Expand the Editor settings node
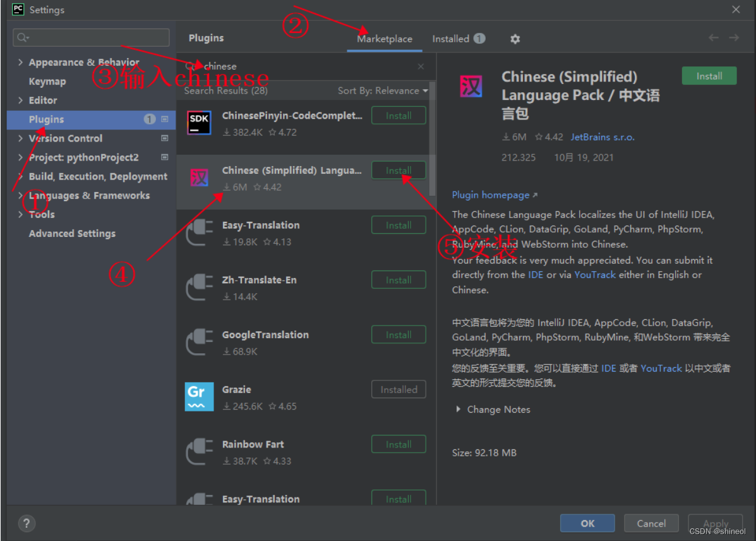756x541 pixels. [x=20, y=100]
